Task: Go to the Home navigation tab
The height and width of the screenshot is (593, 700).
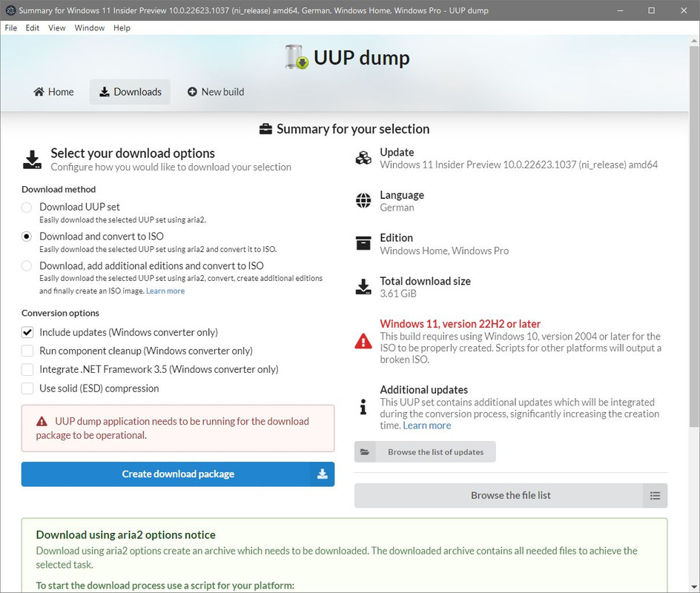Action: (53, 91)
